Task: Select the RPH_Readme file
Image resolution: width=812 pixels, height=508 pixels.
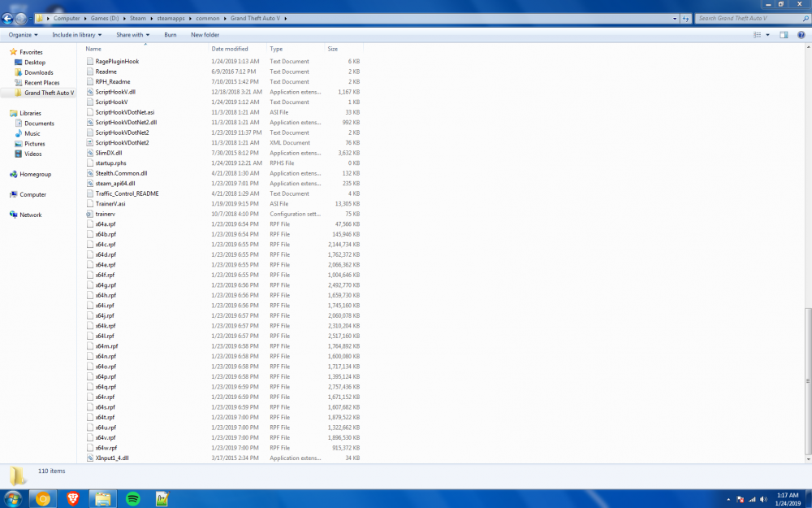Action: (112, 81)
